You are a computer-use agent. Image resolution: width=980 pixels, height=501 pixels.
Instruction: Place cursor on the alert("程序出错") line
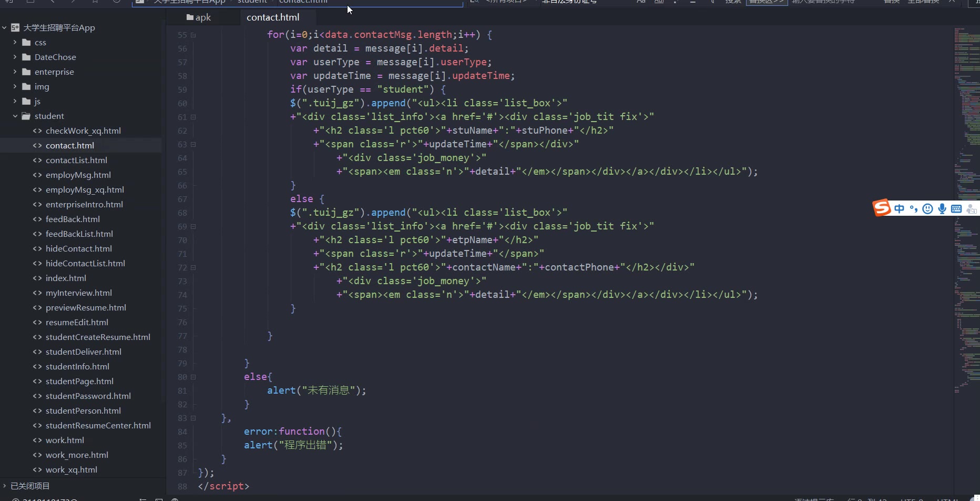tap(293, 445)
